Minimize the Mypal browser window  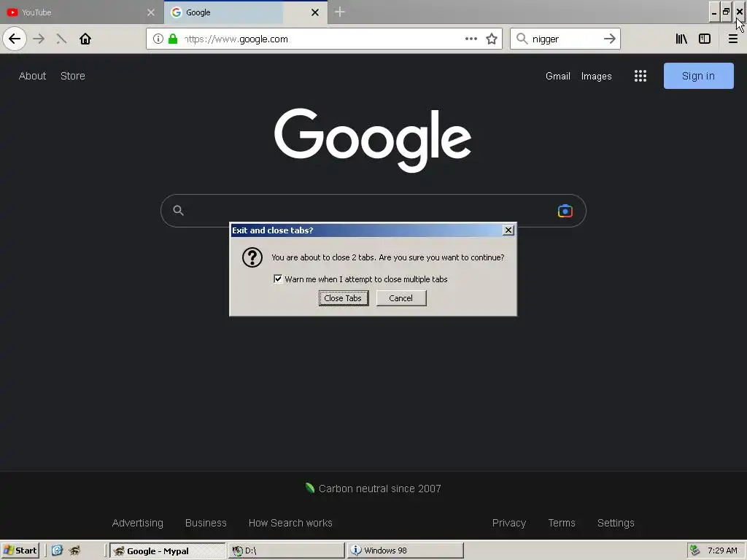point(713,12)
